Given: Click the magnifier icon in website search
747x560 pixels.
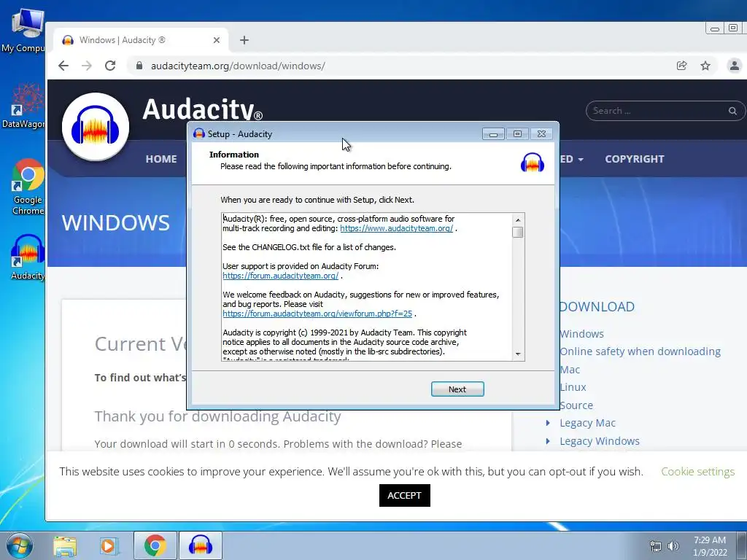Looking at the screenshot, I should click(732, 111).
